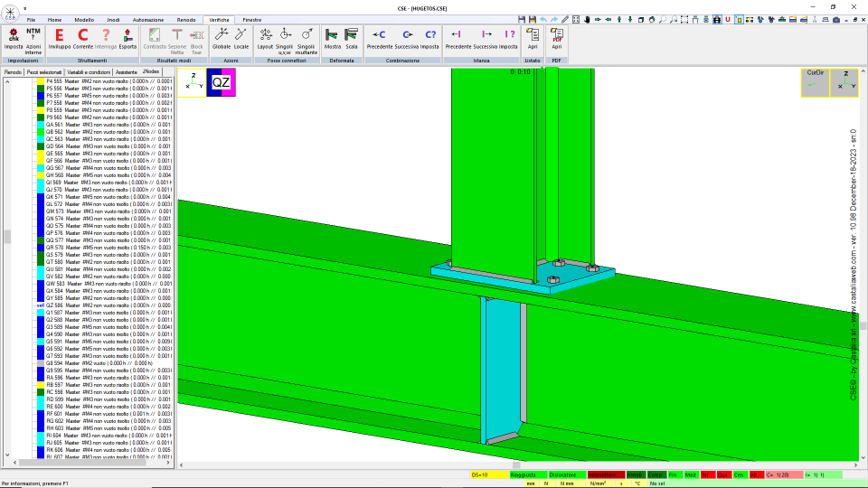The width and height of the screenshot is (868, 488).
Task: Switch to the Modello ribbon tab
Action: pos(84,20)
